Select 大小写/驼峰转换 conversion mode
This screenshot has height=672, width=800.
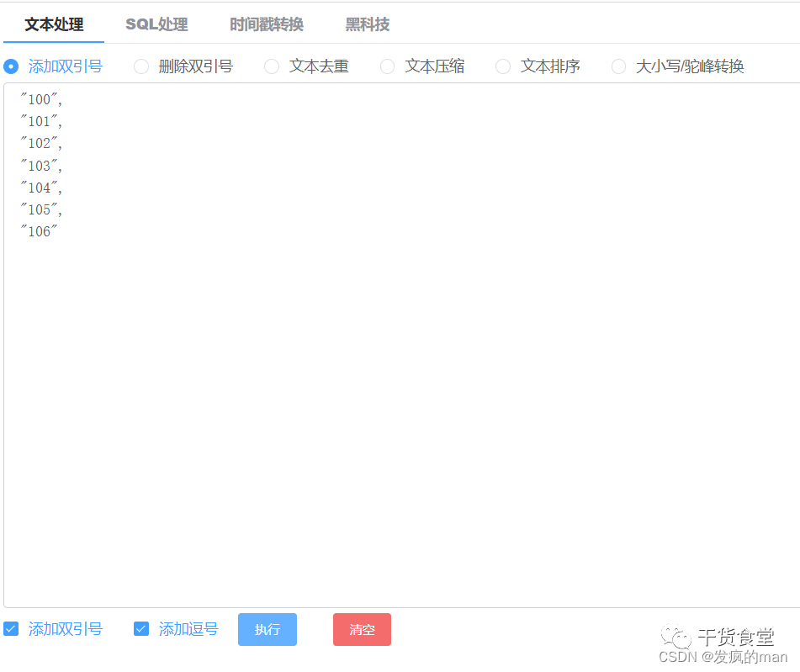pos(618,66)
